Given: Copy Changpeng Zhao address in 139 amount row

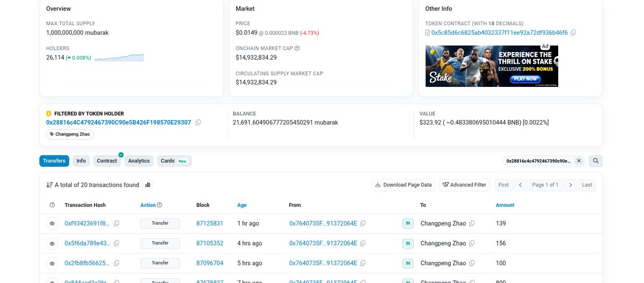Looking at the screenshot, I should coord(472,224).
